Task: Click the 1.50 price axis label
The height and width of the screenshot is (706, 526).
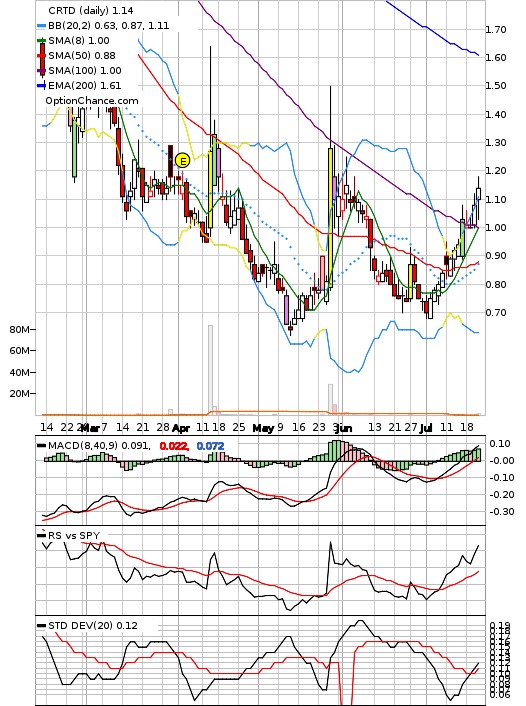Action: pos(496,86)
